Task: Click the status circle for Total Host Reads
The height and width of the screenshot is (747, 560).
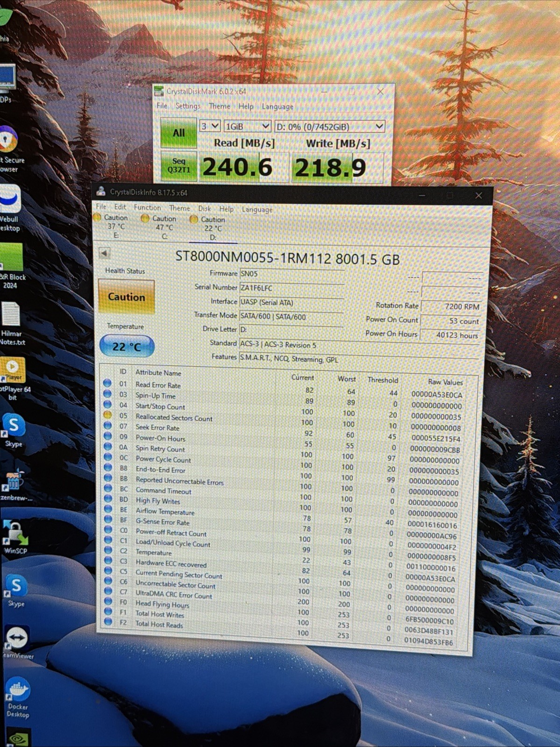Action: click(108, 622)
